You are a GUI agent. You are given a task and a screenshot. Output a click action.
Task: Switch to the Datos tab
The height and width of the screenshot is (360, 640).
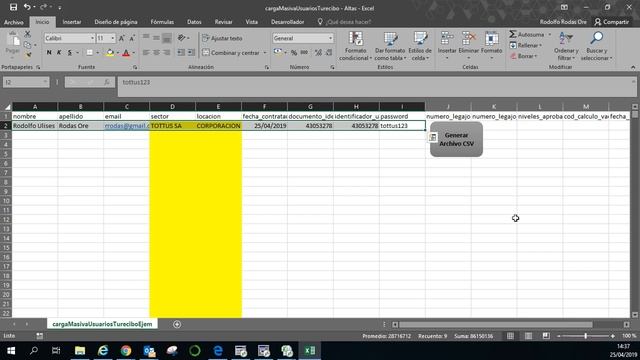point(194,22)
